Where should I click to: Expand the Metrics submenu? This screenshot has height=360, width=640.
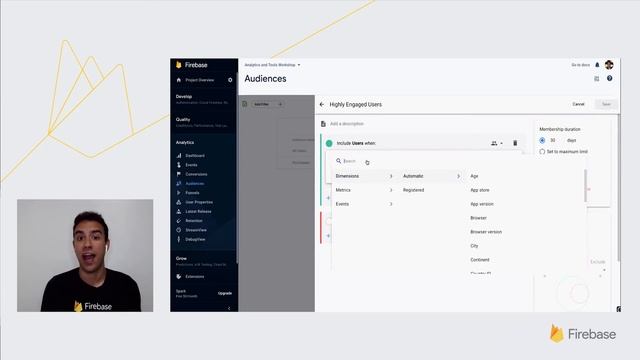(x=364, y=190)
